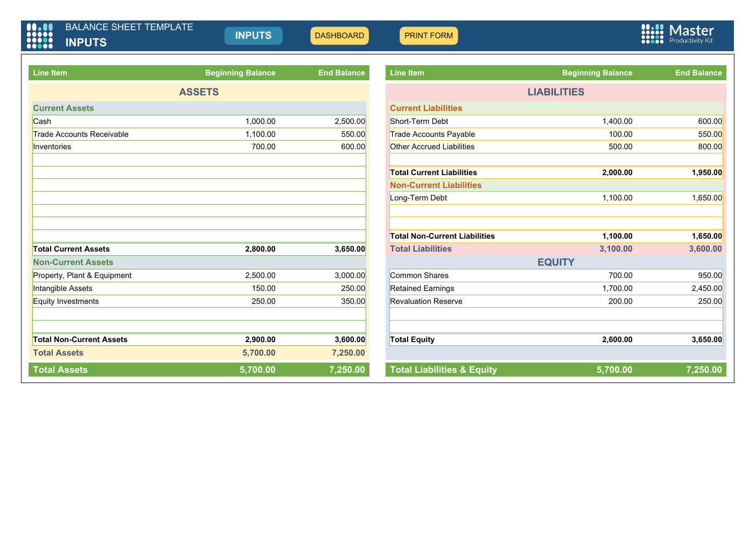Image resolution: width=756 pixels, height=535 pixels.
Task: Select Equity Investments end balance 350.00
Action: pyautogui.click(x=353, y=301)
